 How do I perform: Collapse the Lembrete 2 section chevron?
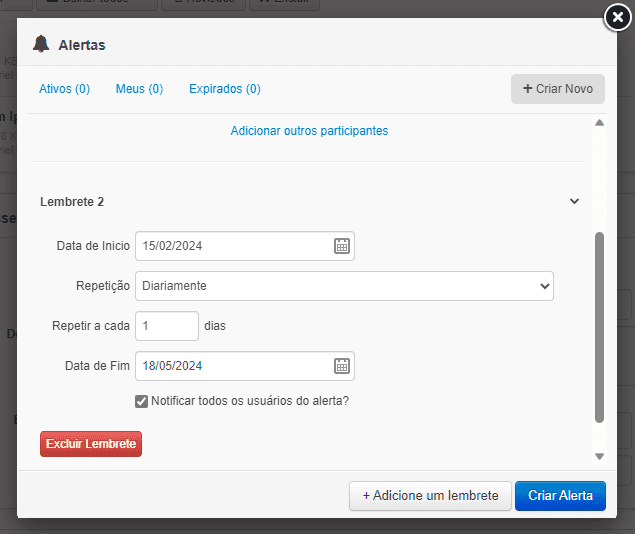[574, 202]
